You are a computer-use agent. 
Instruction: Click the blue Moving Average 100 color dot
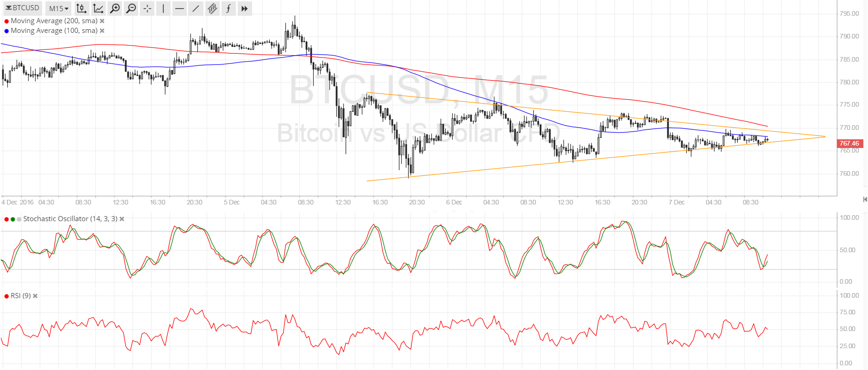pos(6,31)
